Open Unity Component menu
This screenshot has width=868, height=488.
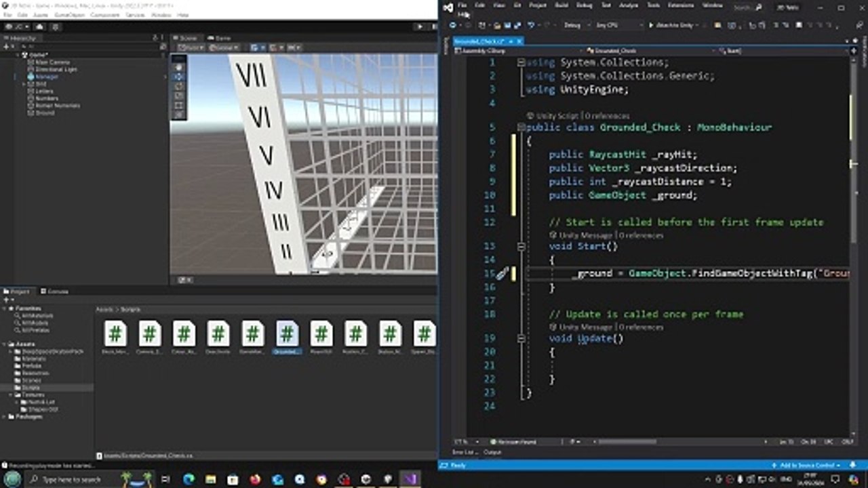tap(105, 14)
